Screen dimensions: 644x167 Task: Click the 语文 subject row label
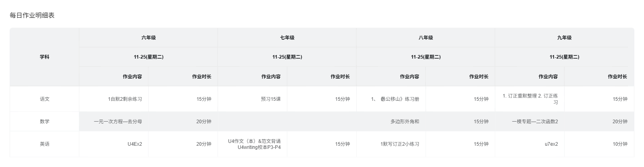[45, 99]
